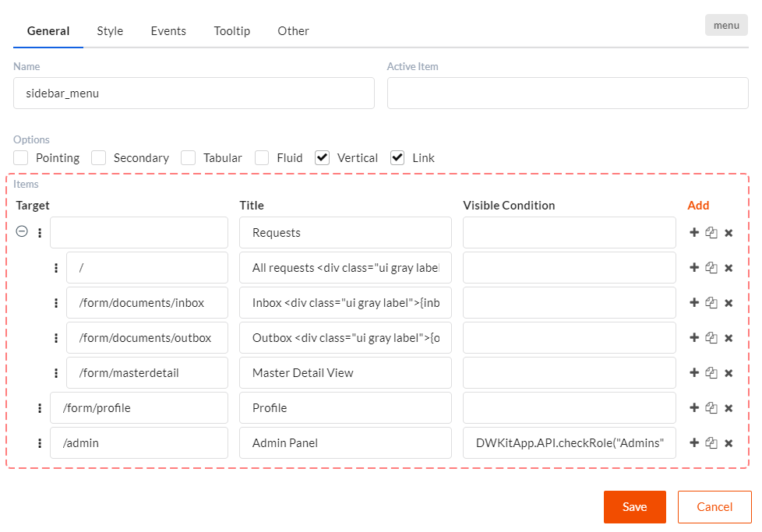Copy the Inbox row
Viewport: 762px width, 532px height.
coord(711,303)
